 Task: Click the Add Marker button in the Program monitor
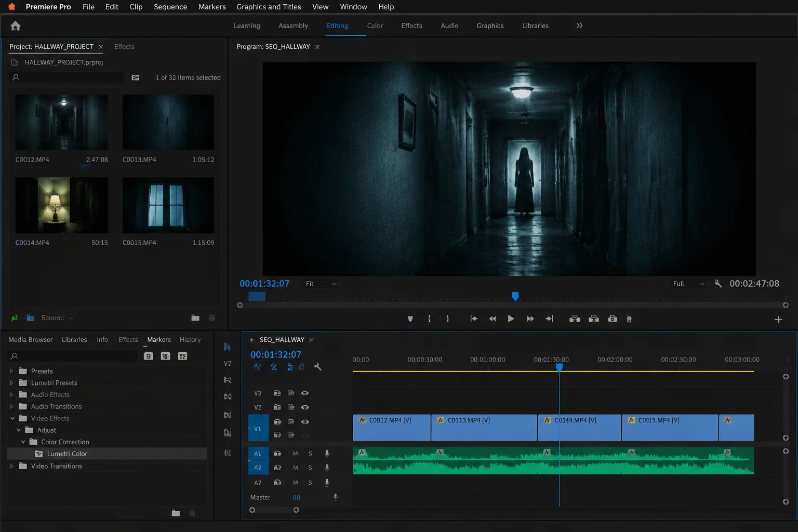click(410, 318)
